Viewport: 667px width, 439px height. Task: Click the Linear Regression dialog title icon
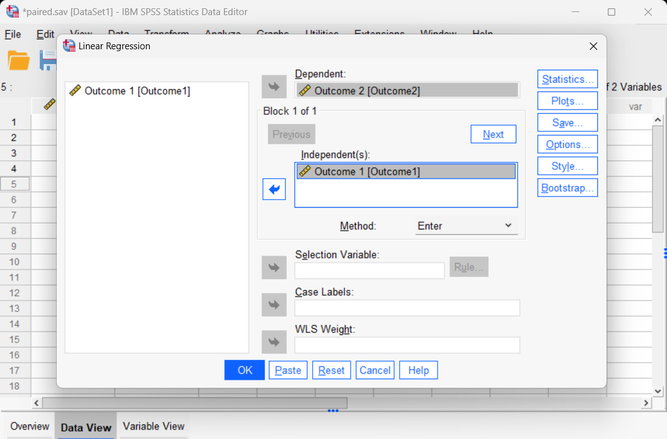[x=69, y=46]
